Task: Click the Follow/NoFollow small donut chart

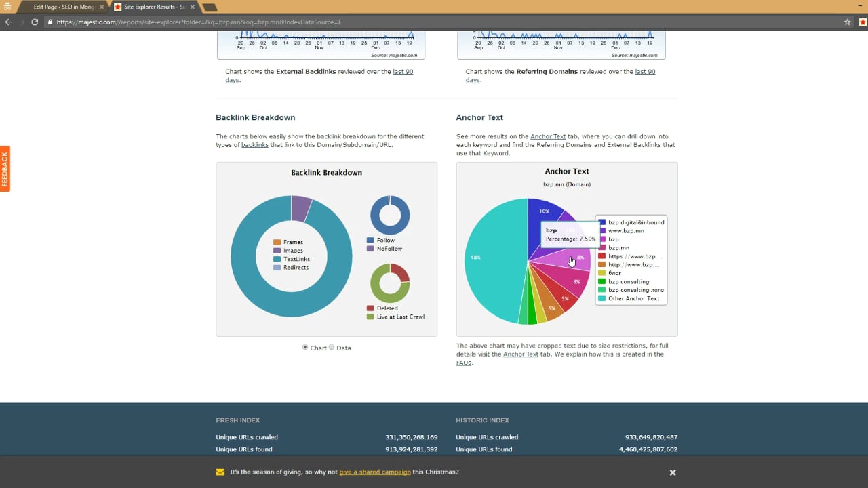Action: point(390,215)
